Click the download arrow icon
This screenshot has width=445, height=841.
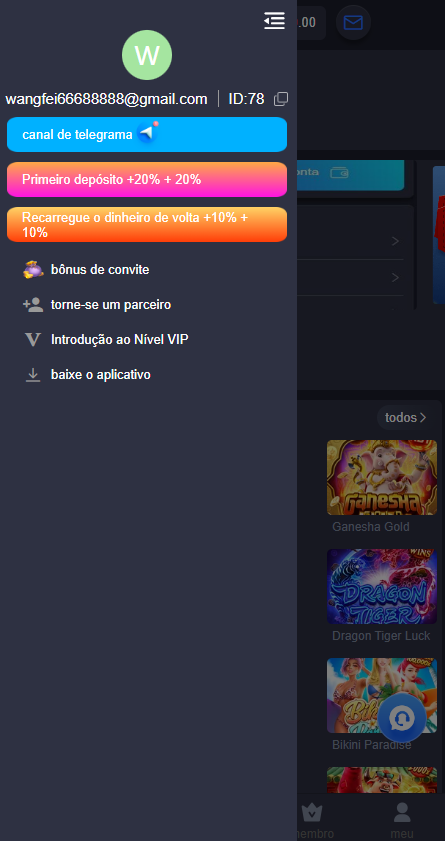pyautogui.click(x=33, y=374)
